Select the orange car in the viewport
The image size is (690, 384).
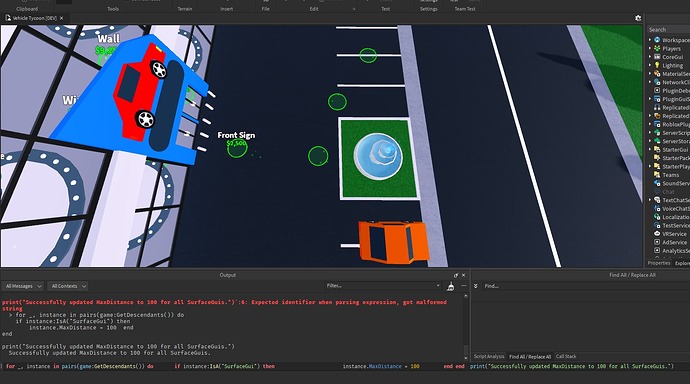pos(393,242)
